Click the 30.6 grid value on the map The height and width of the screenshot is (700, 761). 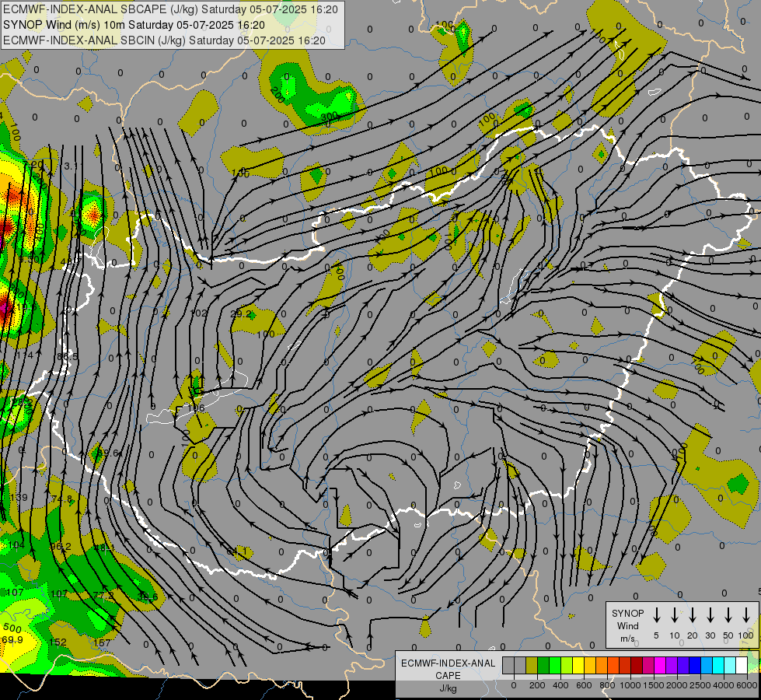(x=148, y=597)
